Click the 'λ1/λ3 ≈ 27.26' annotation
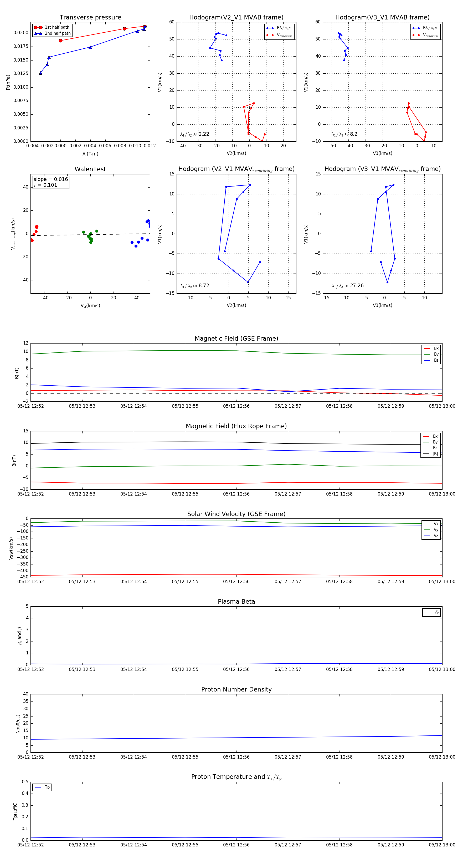This screenshot has width=473, height=868. pos(347,286)
